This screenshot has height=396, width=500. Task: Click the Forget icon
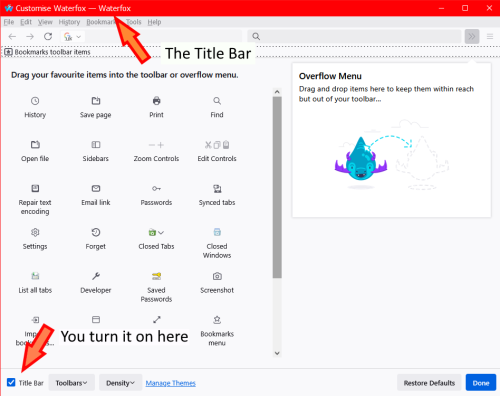click(96, 232)
